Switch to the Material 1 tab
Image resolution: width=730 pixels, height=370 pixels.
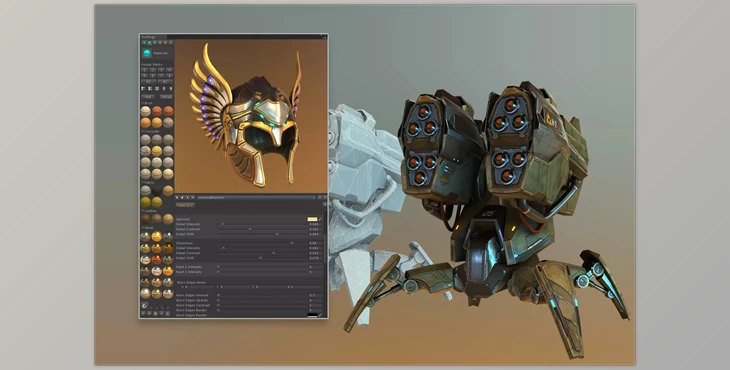point(185,205)
